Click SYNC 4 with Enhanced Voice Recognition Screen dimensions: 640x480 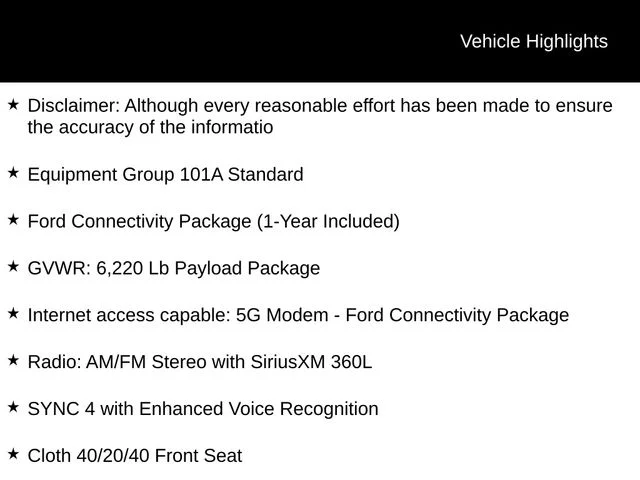203,409
